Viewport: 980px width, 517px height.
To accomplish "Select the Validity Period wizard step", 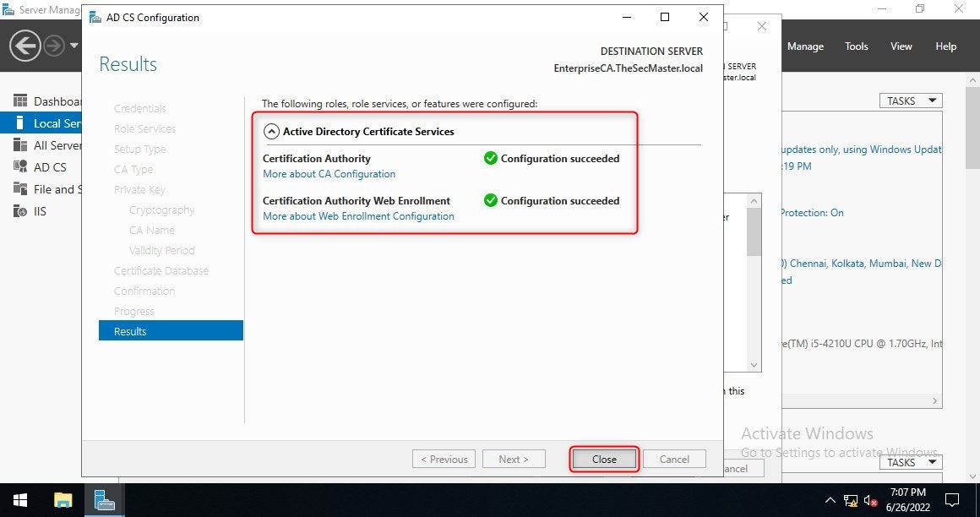I will (162, 250).
